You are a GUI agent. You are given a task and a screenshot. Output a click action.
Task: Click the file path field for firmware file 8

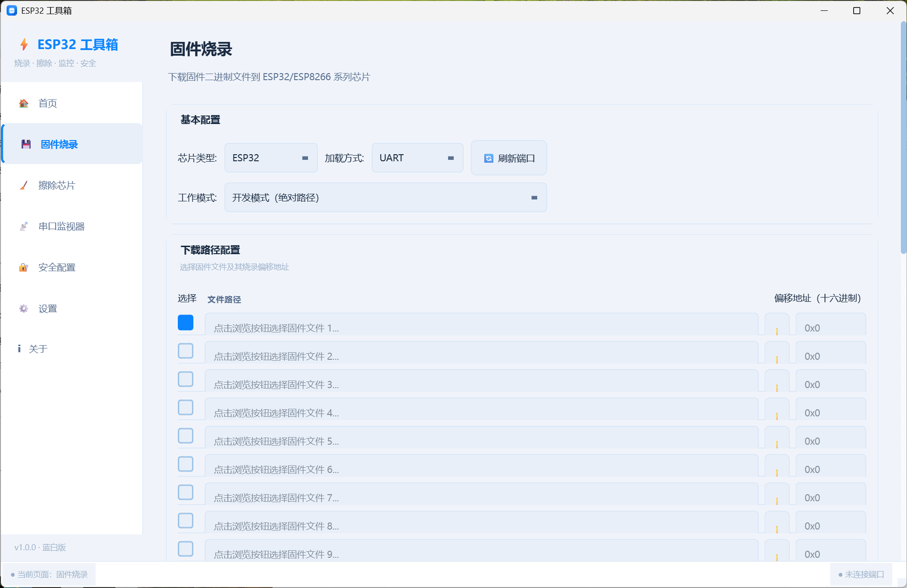[482, 522]
